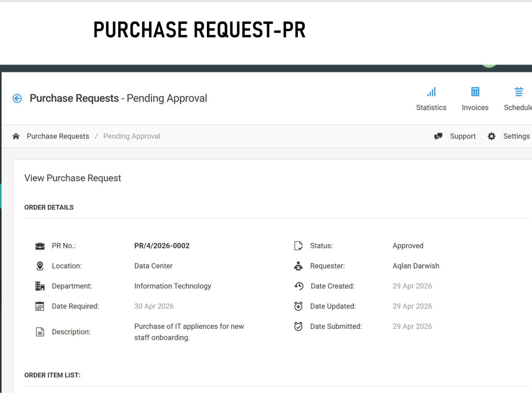Go to Invoices label

pos(475,107)
